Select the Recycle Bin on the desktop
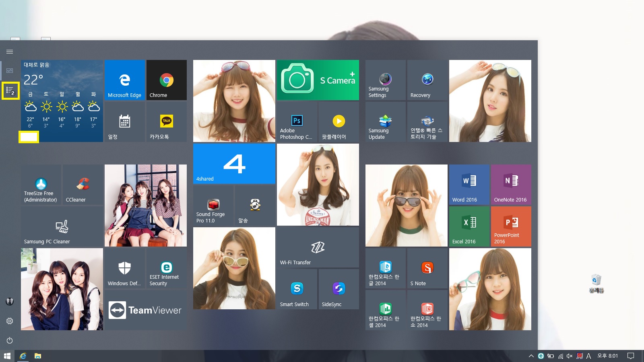 point(597,284)
